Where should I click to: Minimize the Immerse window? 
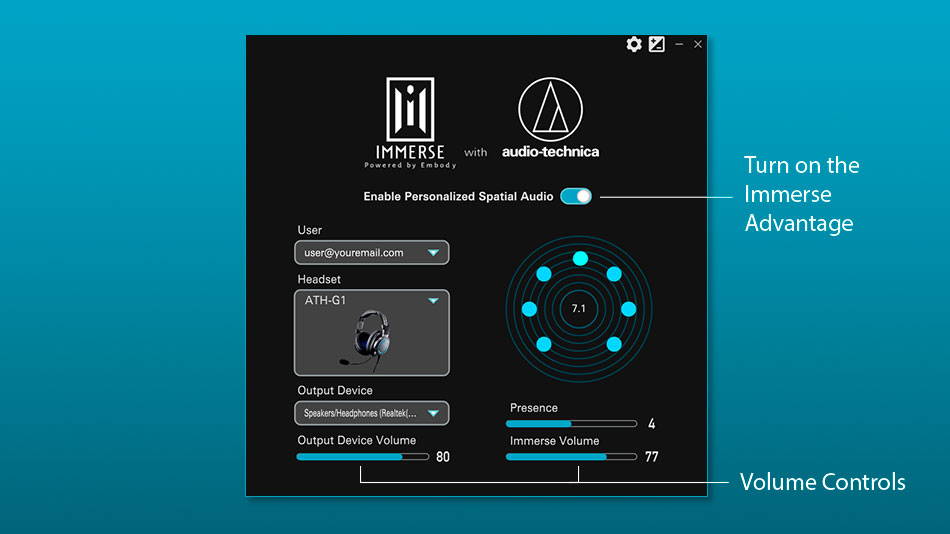(x=679, y=44)
